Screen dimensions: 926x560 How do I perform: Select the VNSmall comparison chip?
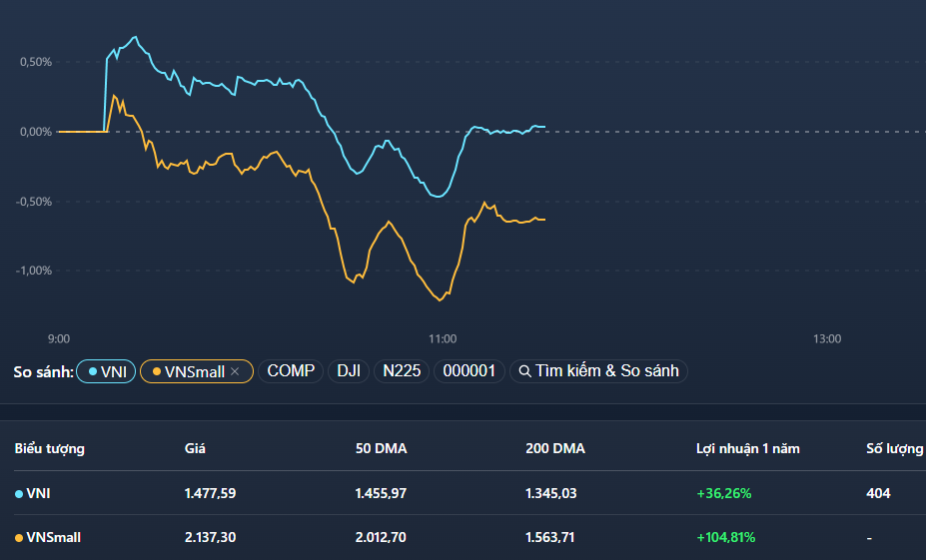point(197,371)
